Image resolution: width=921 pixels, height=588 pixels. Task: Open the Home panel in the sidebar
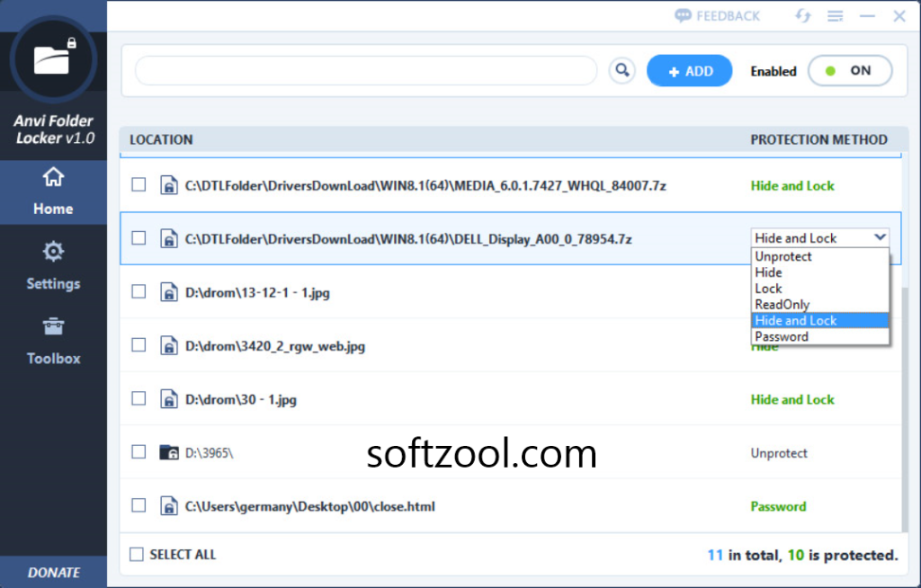tap(53, 193)
